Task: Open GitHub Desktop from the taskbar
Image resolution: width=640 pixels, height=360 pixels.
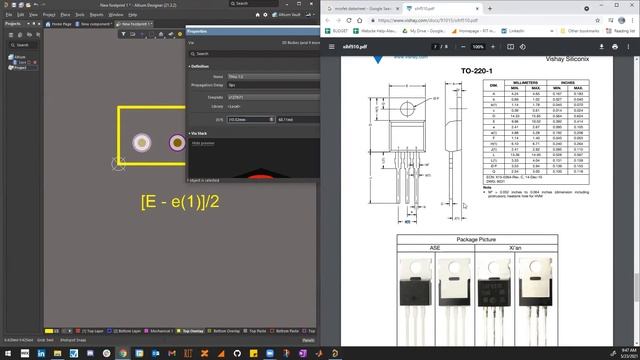Action: (x=237, y=353)
